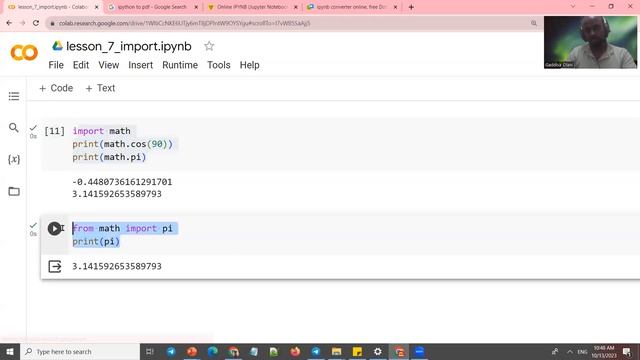This screenshot has height=360, width=640.
Task: Open a new browser tab
Action: (411, 7)
